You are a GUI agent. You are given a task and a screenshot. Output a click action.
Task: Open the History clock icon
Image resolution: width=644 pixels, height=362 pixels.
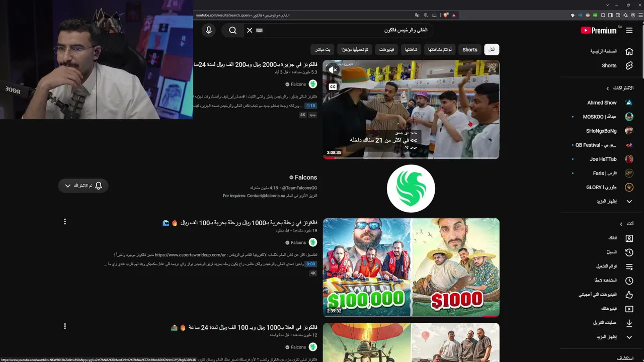pos(629,252)
